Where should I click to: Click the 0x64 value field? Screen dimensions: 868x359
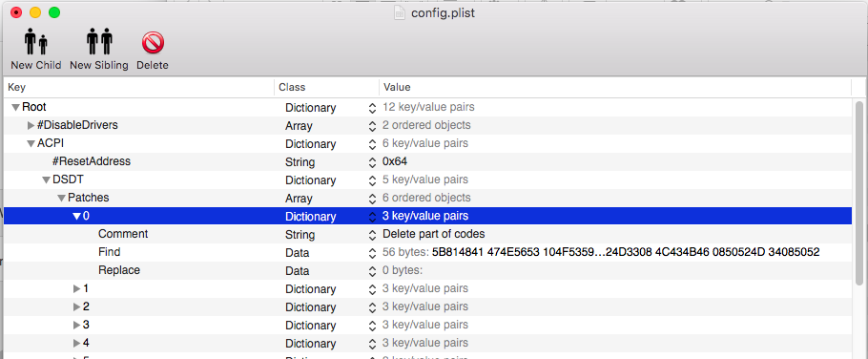pos(395,161)
